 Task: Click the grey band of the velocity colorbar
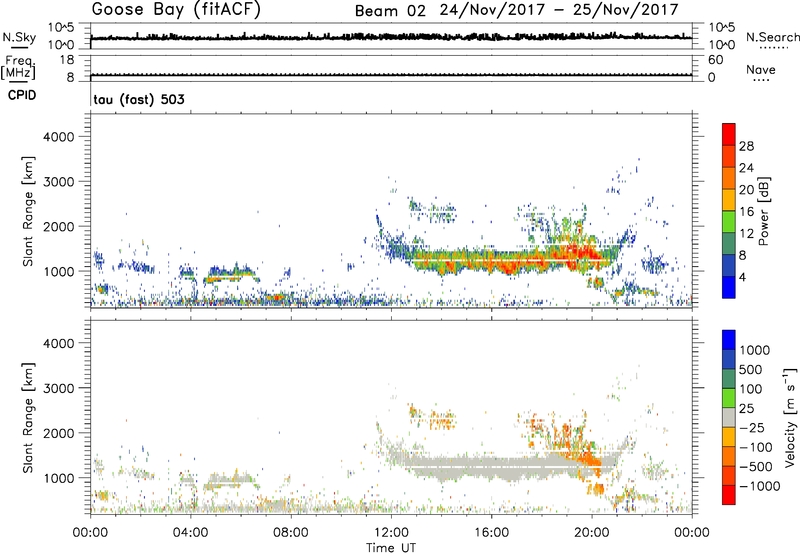pyautogui.click(x=729, y=418)
